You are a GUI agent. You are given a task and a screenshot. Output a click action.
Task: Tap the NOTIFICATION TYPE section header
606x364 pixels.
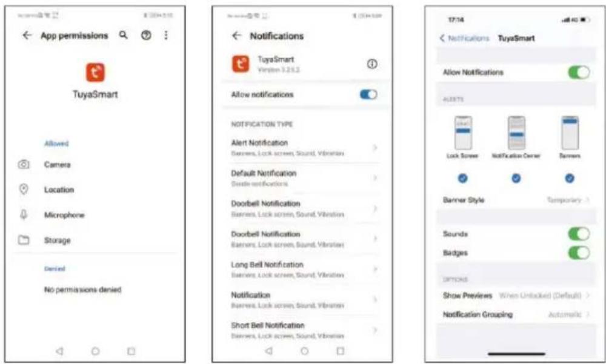pyautogui.click(x=262, y=124)
